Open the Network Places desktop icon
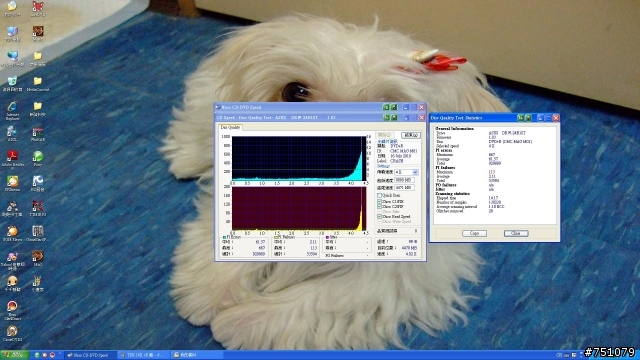This screenshot has height=360, width=640. 12,58
